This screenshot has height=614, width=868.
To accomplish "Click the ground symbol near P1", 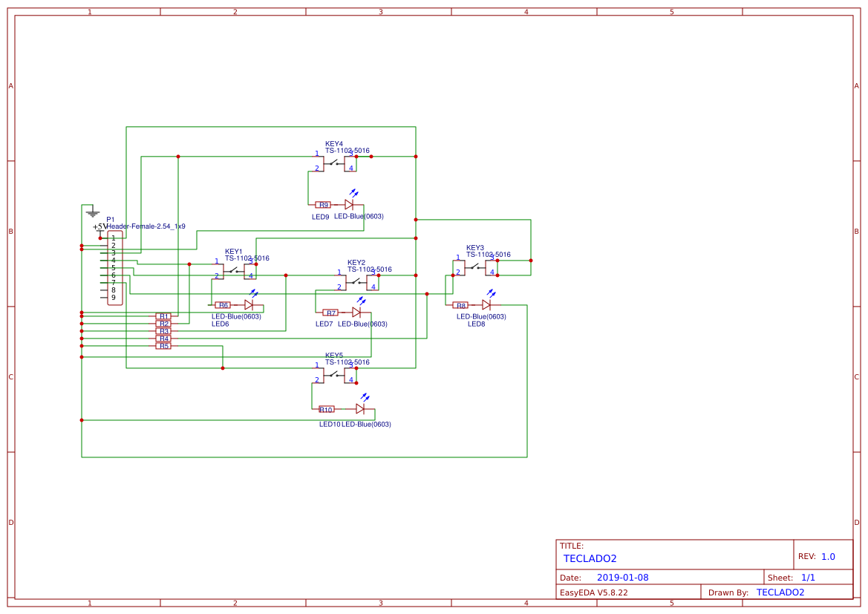I will point(93,212).
